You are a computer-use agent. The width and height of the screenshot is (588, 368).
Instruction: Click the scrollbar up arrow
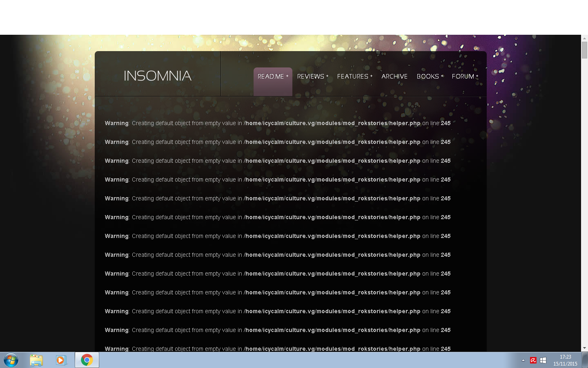click(x=584, y=38)
